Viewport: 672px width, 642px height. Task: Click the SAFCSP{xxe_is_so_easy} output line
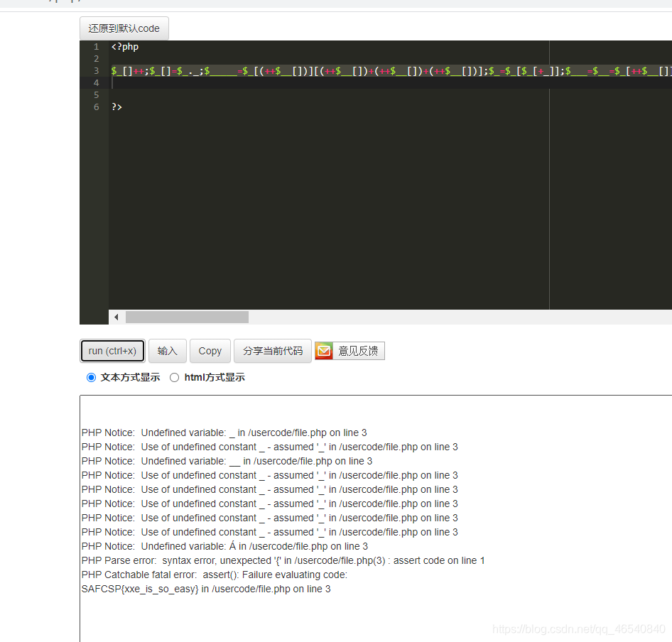(x=206, y=589)
